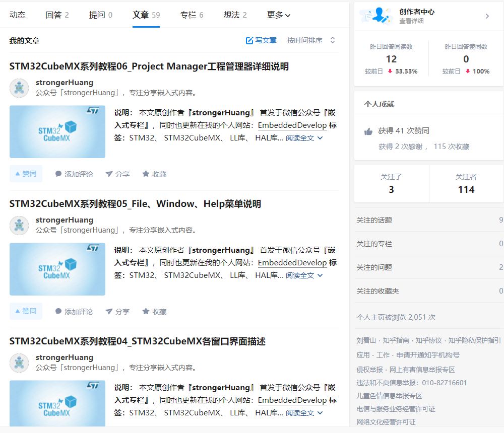Click strongerHuang author name on 教程05
Viewport: 504px width, 433px height.
[65, 220]
